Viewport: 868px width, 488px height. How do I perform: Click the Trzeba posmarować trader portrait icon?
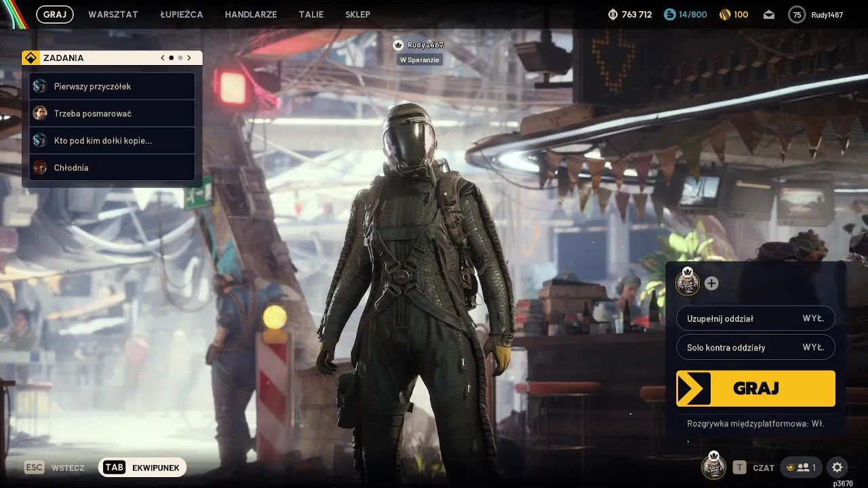click(x=40, y=113)
